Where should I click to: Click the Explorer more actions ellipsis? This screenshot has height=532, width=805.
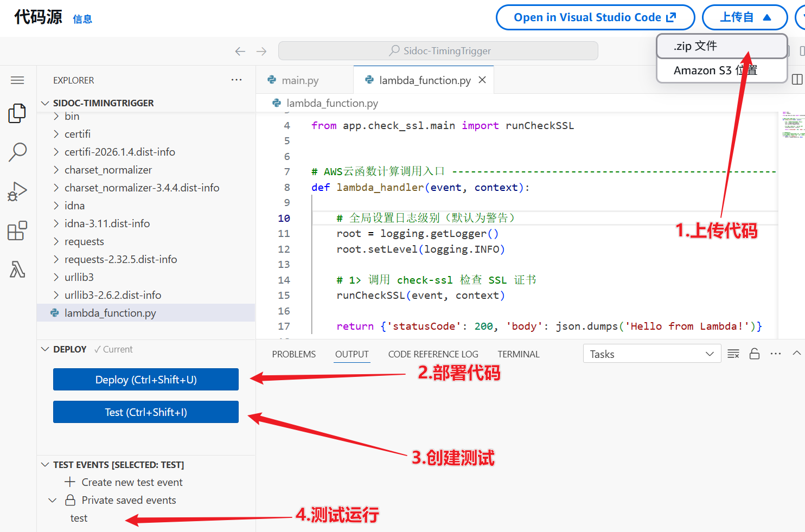click(237, 80)
